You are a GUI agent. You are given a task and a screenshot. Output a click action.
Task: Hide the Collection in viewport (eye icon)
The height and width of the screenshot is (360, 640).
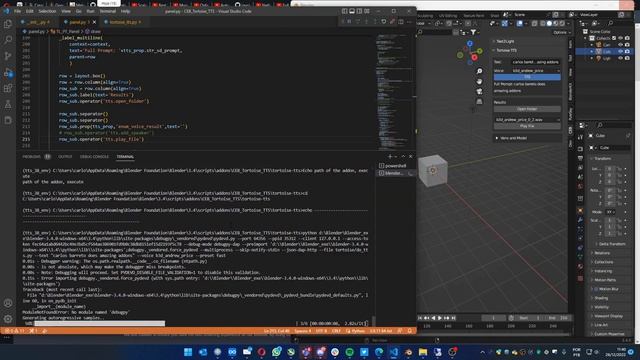(621, 38)
